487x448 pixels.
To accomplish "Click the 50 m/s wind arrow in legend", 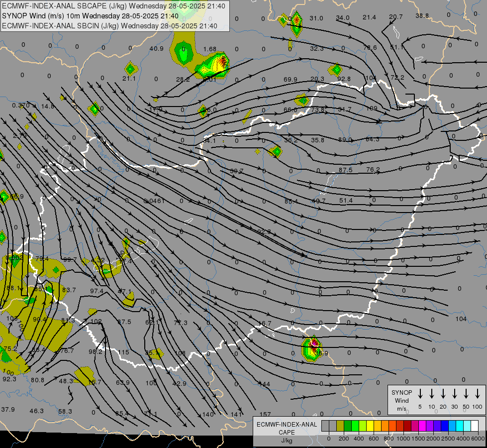I will 466,393.
